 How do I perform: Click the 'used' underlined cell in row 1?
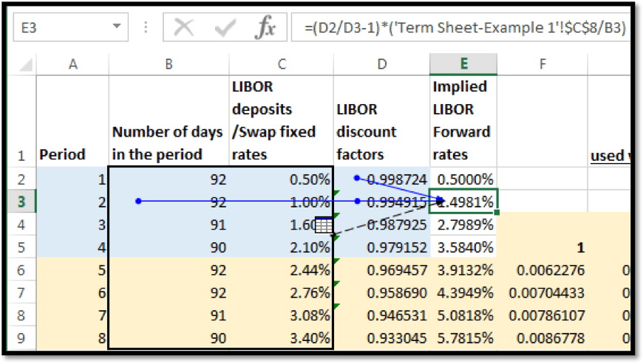(608, 121)
